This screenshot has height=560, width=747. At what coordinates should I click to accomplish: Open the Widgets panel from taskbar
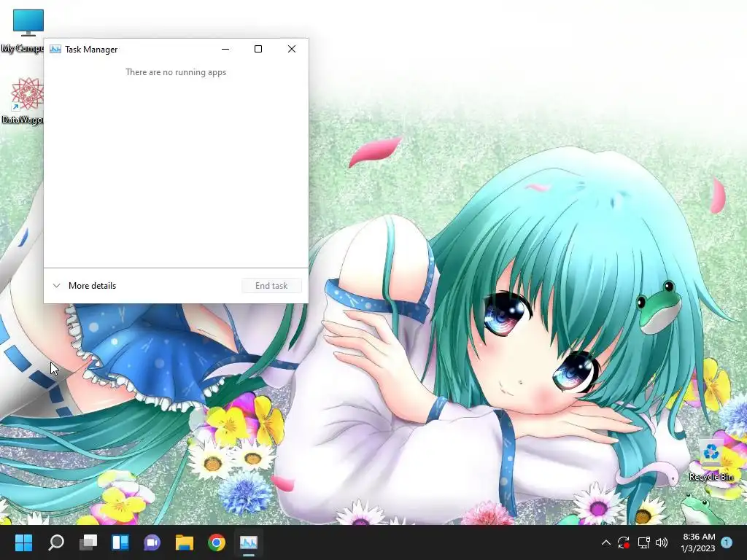[120, 542]
